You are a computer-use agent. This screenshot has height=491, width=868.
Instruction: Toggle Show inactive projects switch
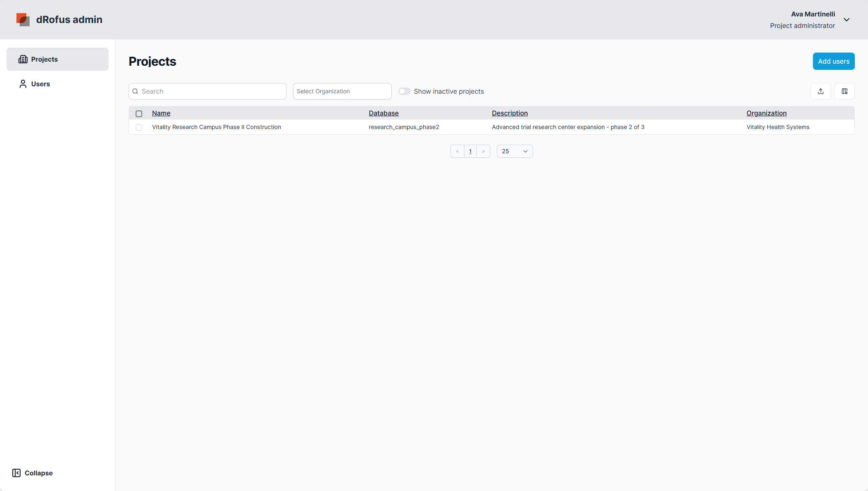404,91
